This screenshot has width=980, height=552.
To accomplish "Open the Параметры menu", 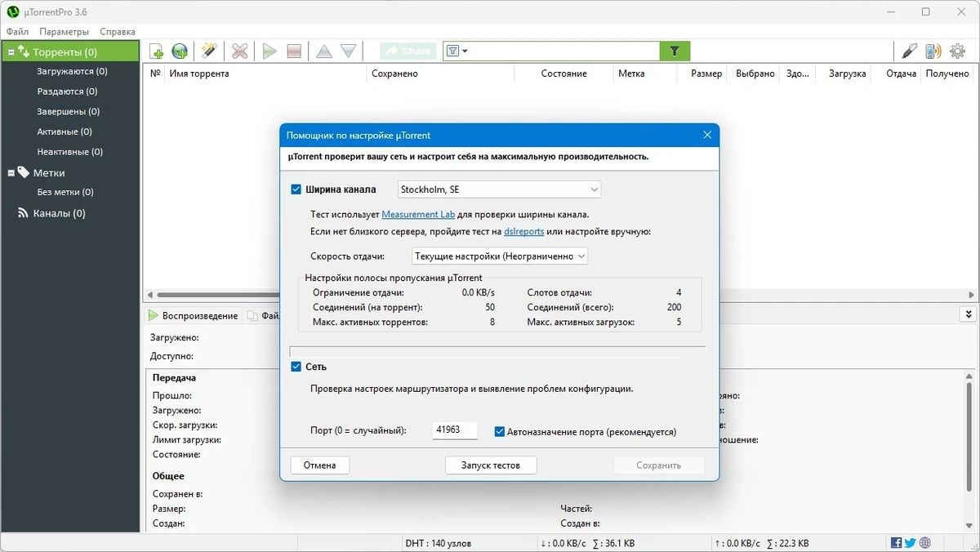I will [65, 32].
